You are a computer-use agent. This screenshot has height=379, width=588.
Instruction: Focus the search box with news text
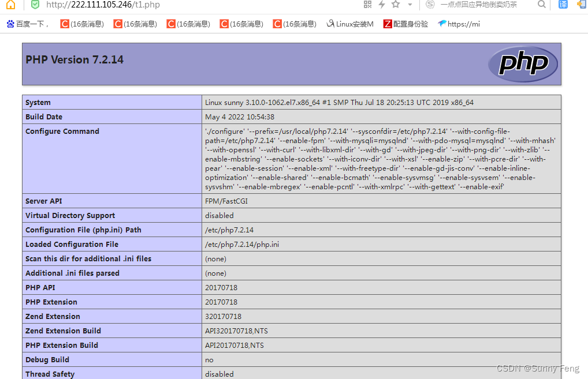479,5
